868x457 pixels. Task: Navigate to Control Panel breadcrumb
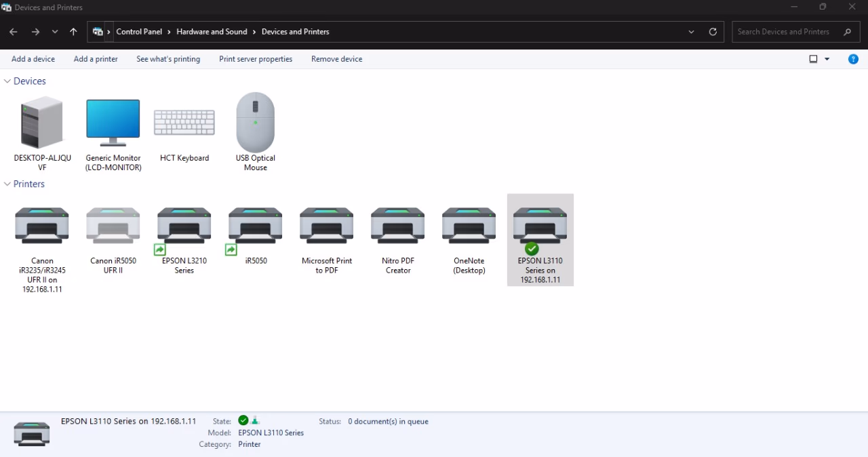(x=139, y=32)
